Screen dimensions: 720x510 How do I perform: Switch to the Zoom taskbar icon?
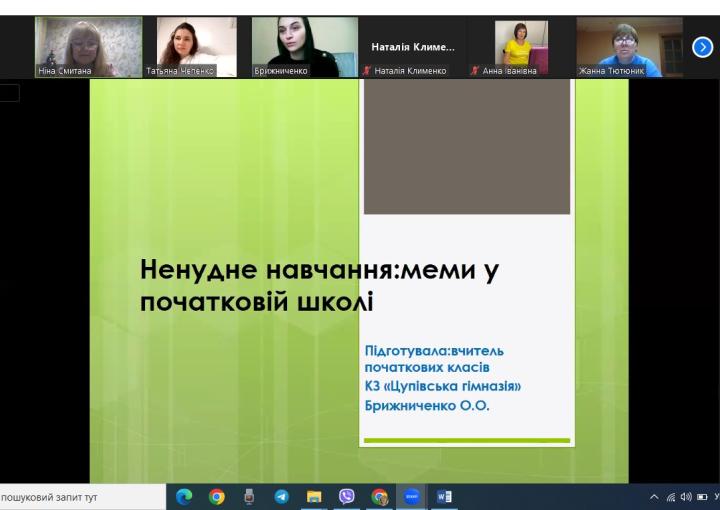(x=412, y=496)
